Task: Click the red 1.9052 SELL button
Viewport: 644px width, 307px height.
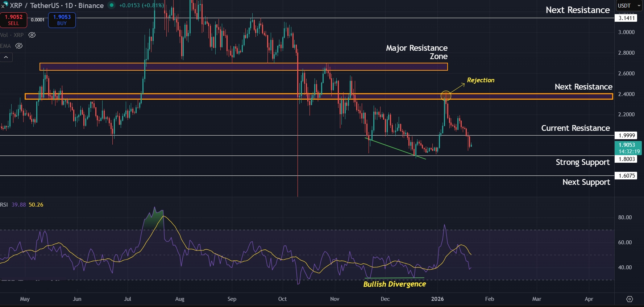Action: 13,20
